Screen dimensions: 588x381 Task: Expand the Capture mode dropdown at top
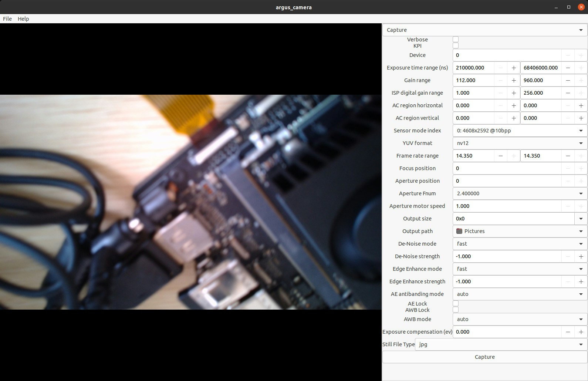[485, 30]
